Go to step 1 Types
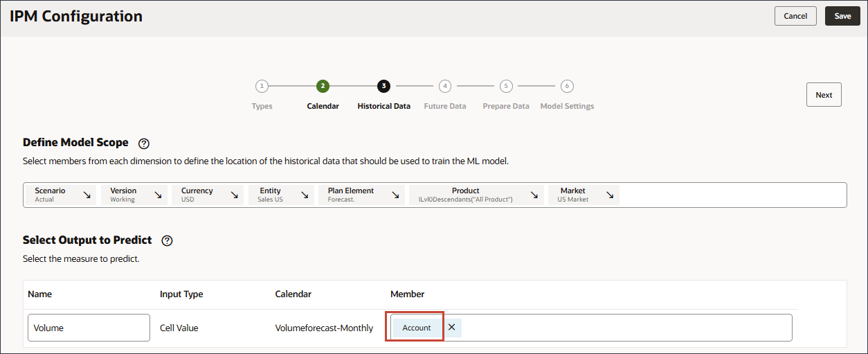868x354 pixels. [x=262, y=87]
